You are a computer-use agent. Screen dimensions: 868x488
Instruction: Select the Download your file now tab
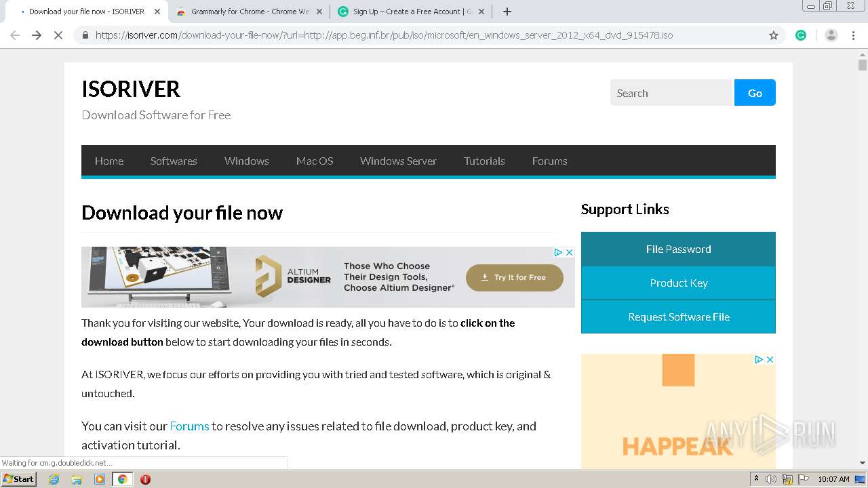coord(85,12)
